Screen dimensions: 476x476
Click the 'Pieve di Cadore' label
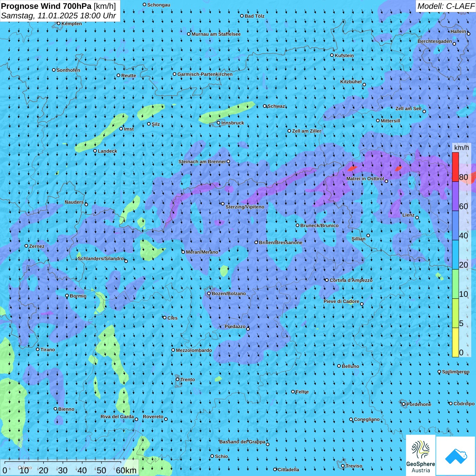click(341, 301)
